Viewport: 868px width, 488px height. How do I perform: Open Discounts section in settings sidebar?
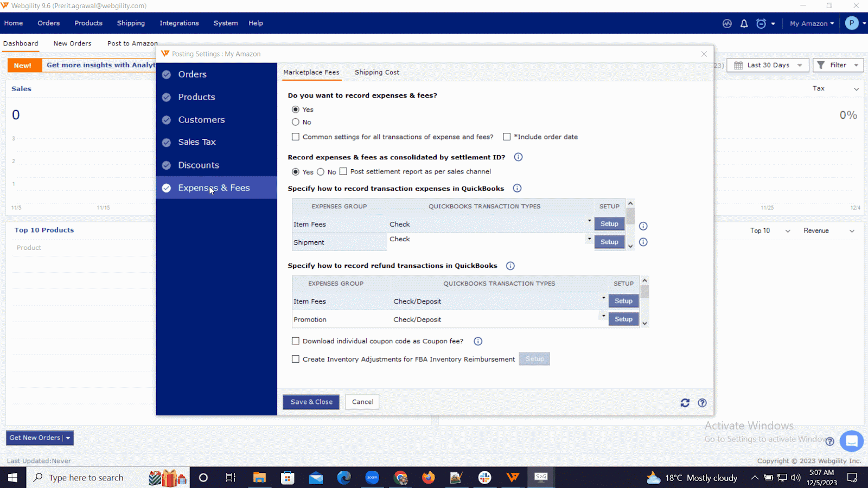pos(216,165)
